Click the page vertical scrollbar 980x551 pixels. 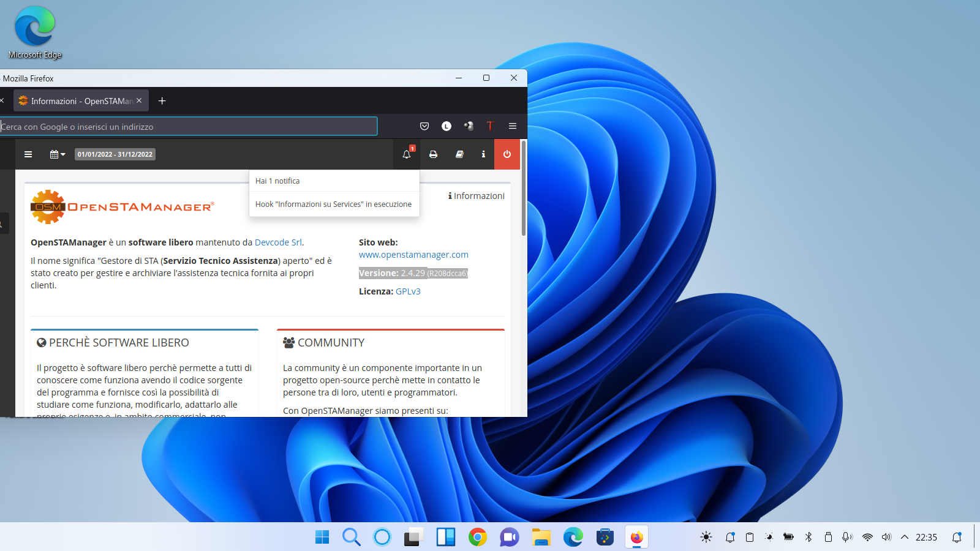pyautogui.click(x=524, y=190)
